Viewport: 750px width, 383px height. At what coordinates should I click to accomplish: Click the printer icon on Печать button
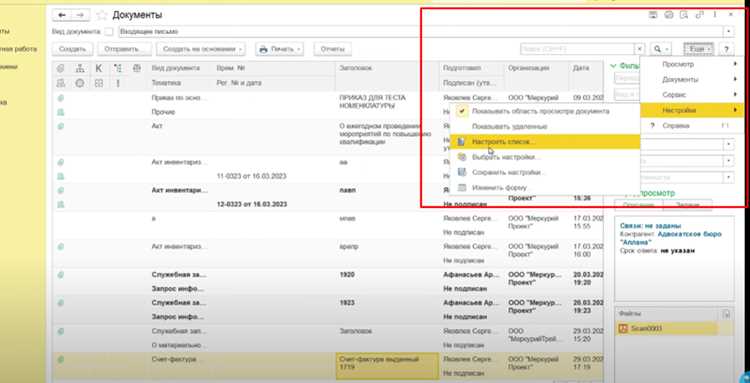263,49
